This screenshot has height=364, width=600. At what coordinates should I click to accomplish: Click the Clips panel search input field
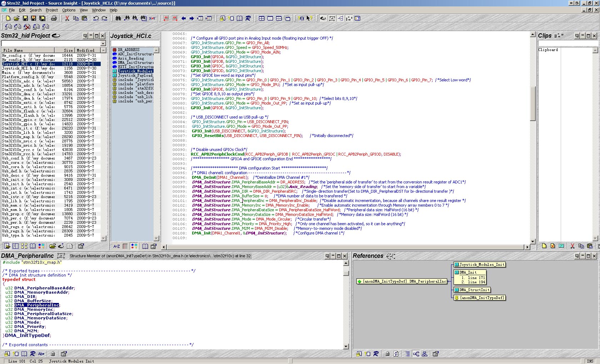567,44
